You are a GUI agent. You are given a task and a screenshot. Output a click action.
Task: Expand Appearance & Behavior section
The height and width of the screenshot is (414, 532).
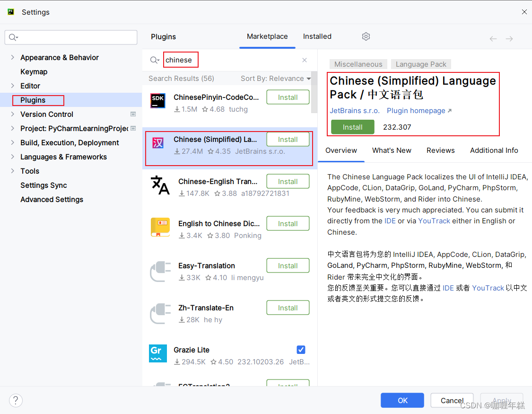(13, 57)
